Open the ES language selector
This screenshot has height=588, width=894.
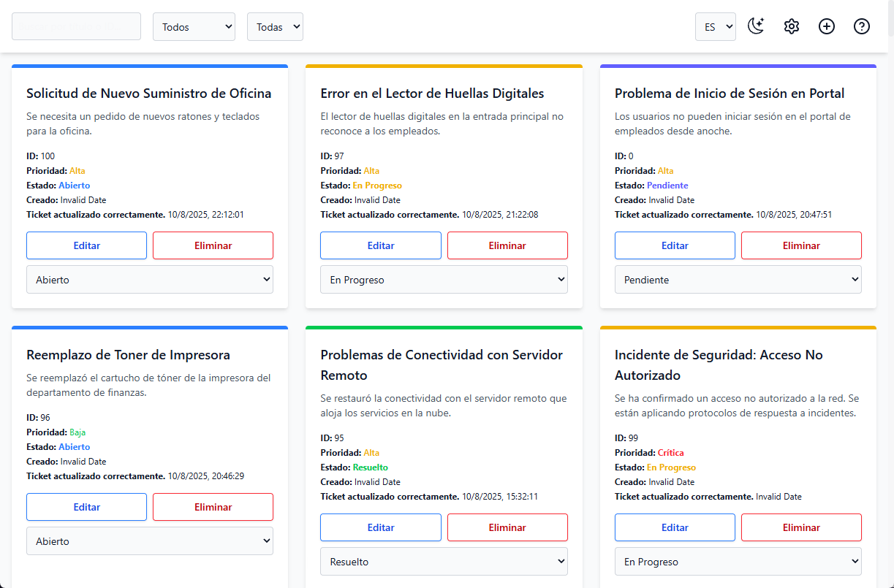pos(715,27)
